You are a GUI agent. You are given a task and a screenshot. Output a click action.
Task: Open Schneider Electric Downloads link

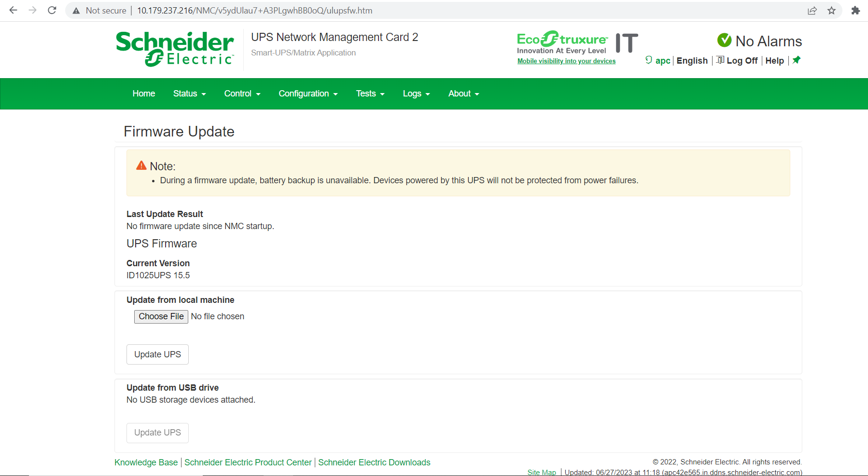374,462
